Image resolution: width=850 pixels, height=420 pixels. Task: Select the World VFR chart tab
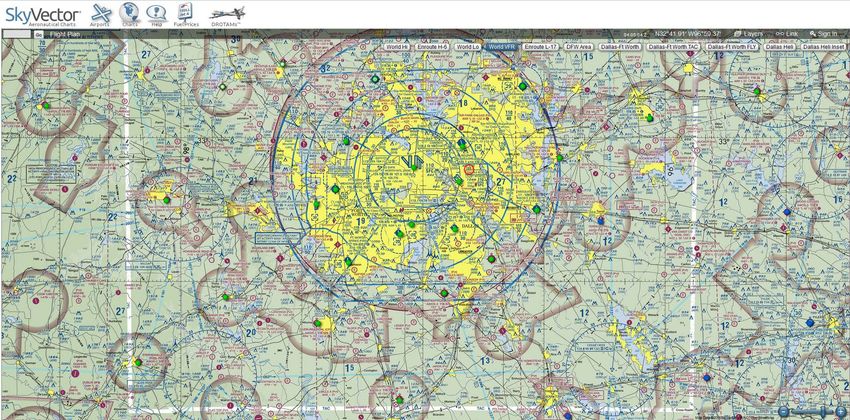(502, 47)
